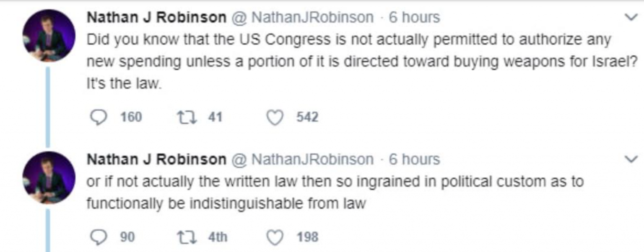Click the 90 replies count
The image size is (644, 252).
pos(127,237)
